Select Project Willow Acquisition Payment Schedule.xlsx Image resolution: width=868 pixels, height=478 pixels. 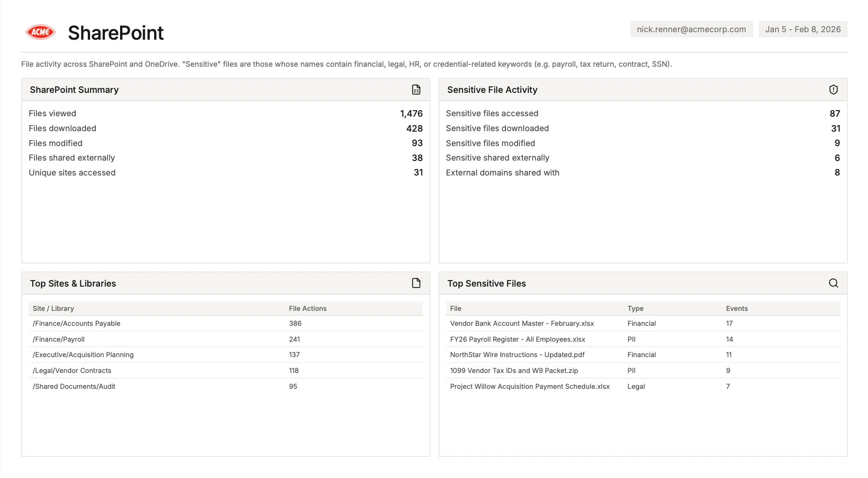point(530,387)
